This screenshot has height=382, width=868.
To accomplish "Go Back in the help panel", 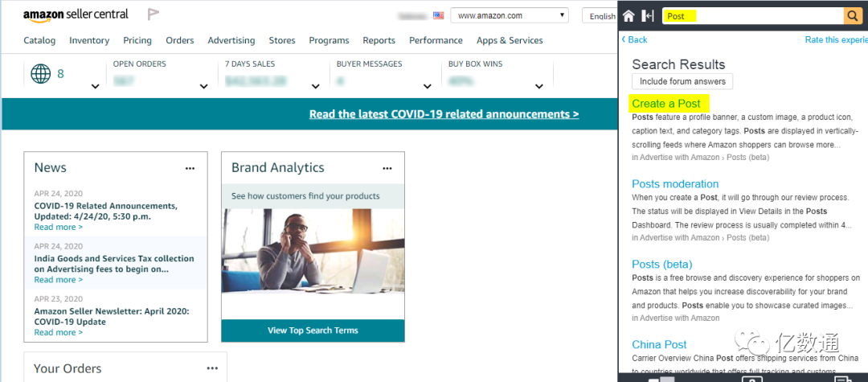I will 634,40.
